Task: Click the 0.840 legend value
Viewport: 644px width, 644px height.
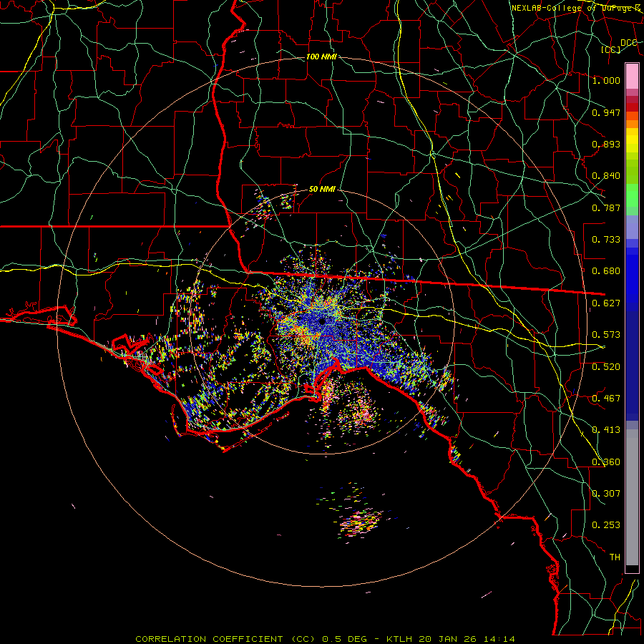Action: click(606, 176)
